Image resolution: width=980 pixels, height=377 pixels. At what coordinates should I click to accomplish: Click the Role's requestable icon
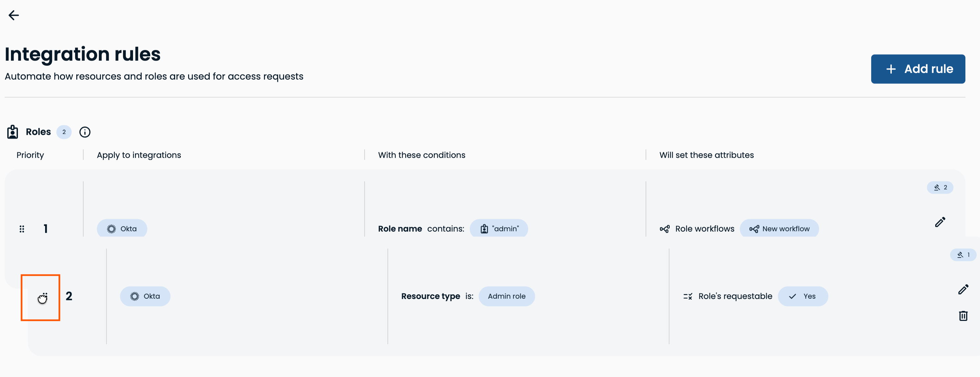tap(687, 296)
